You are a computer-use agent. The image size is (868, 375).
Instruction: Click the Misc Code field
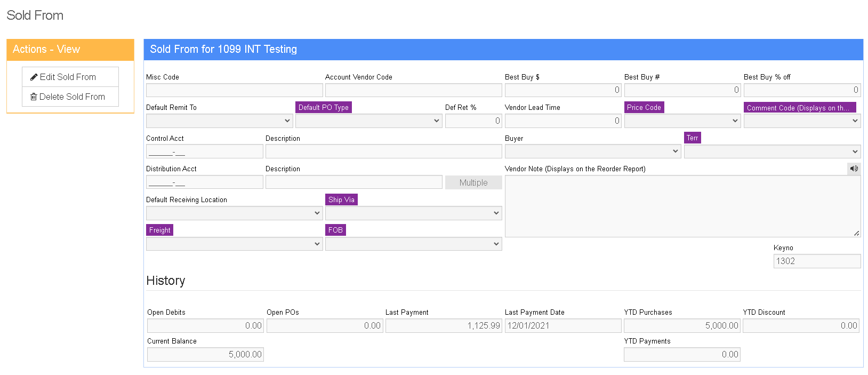pyautogui.click(x=234, y=90)
